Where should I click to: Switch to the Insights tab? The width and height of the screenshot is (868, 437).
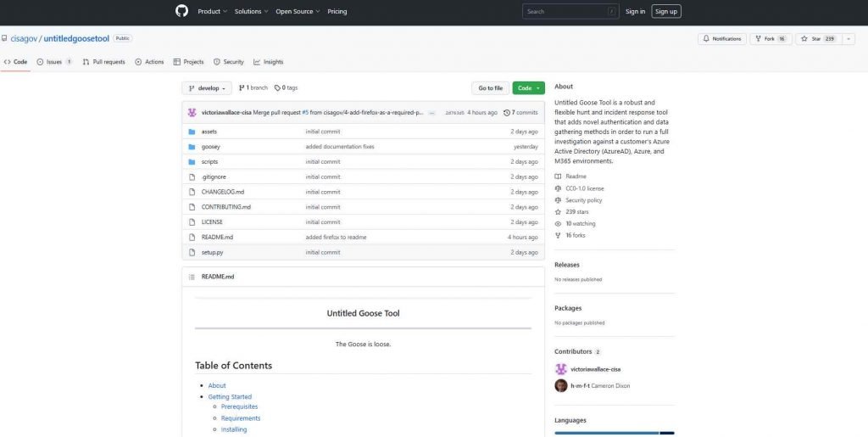(x=269, y=62)
